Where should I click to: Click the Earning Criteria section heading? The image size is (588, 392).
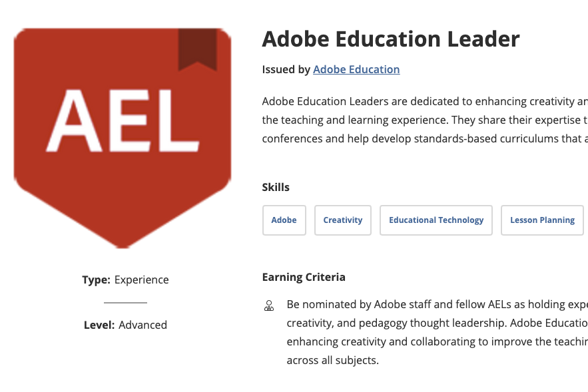click(x=304, y=277)
